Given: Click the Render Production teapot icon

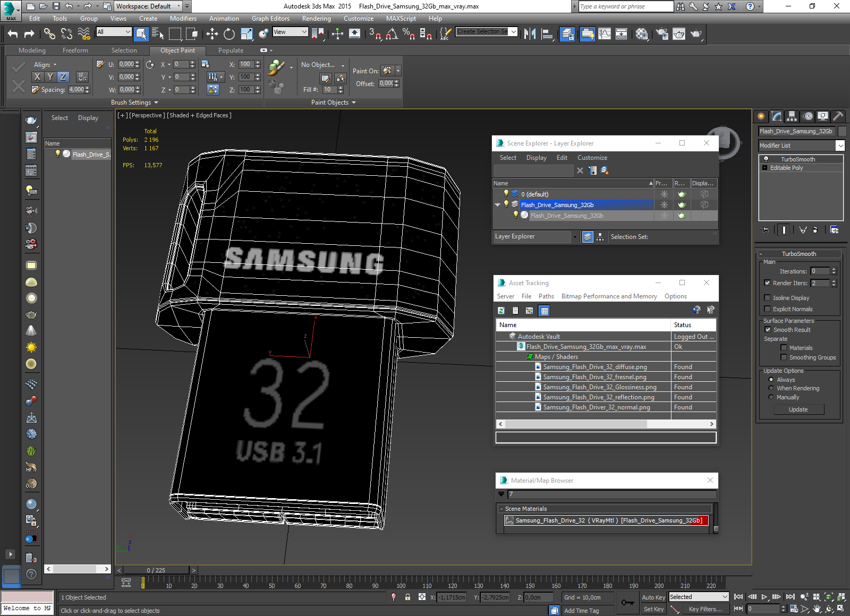Looking at the screenshot, I should pos(696,34).
